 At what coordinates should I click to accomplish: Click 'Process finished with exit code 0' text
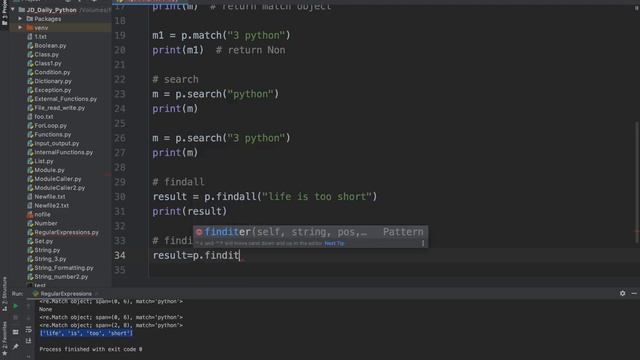pyautogui.click(x=91, y=349)
